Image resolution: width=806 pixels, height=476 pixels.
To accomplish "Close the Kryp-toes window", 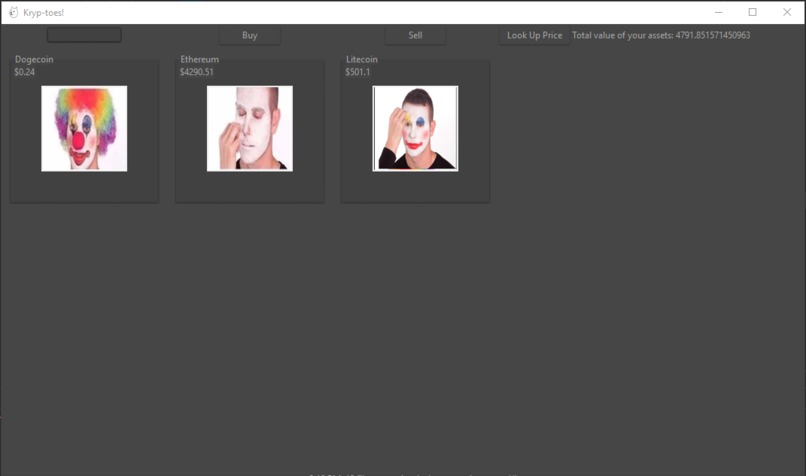I will [x=787, y=12].
